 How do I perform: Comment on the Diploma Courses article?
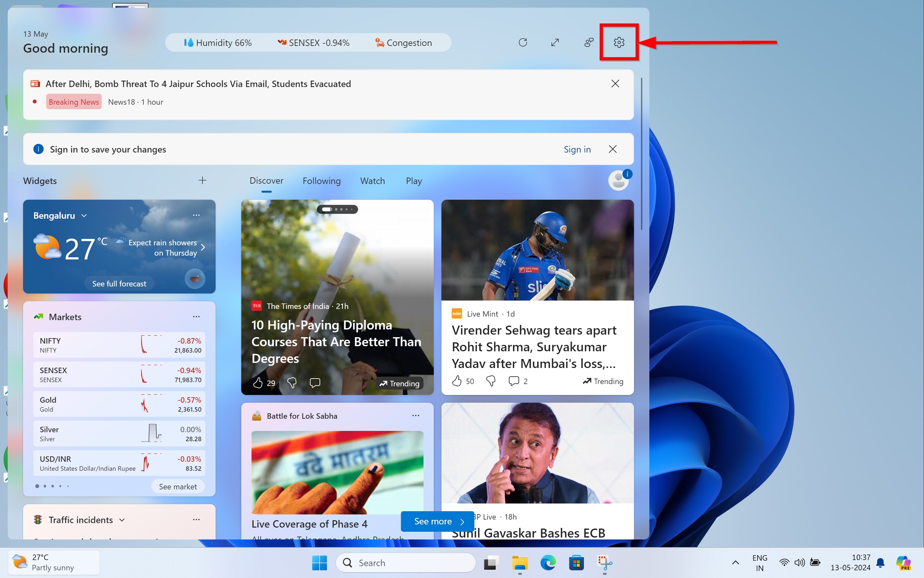tap(315, 383)
